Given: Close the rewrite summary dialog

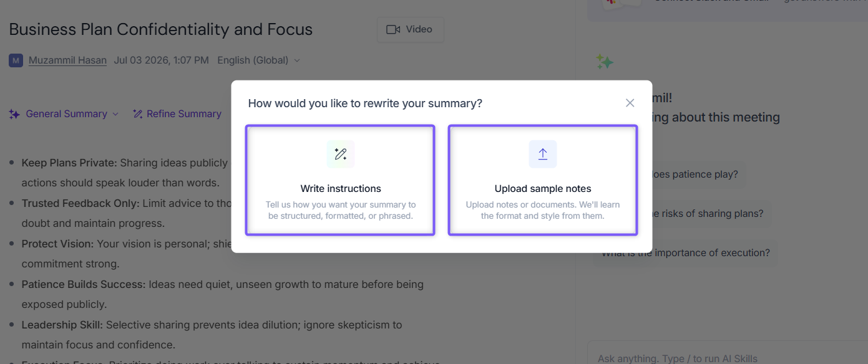Looking at the screenshot, I should (630, 103).
